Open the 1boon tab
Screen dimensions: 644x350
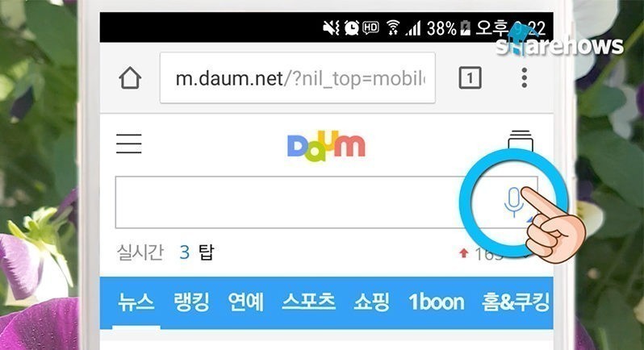pos(437,302)
